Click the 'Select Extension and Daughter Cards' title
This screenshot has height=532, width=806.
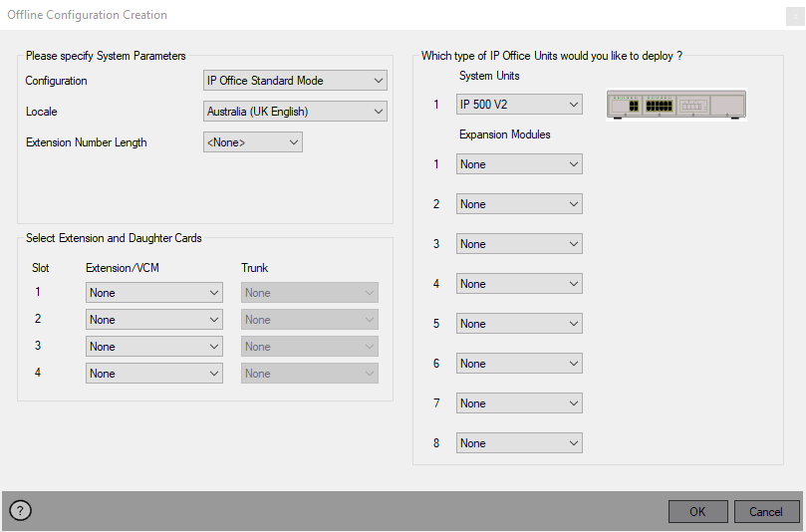tap(114, 238)
